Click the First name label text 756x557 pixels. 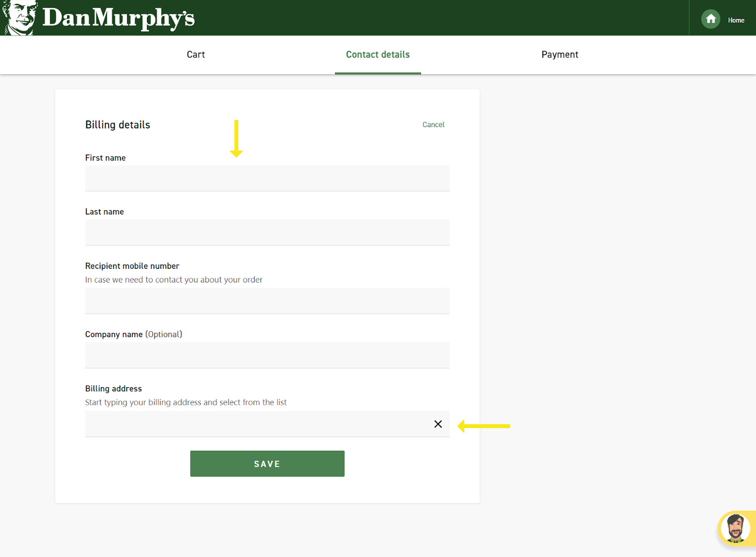105,158
